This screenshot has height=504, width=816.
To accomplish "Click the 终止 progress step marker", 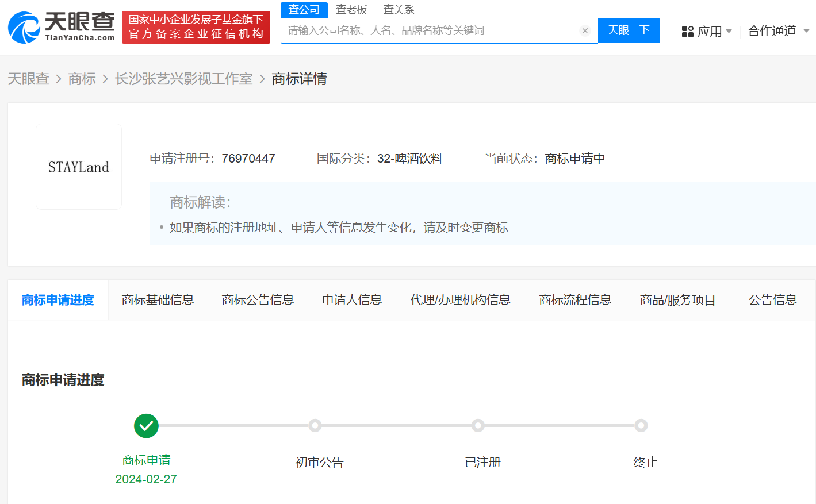I will click(641, 426).
